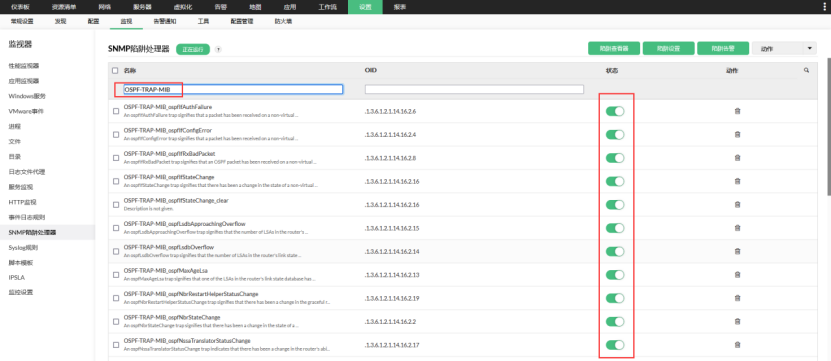Select the 设置 top menu tab

click(365, 7)
